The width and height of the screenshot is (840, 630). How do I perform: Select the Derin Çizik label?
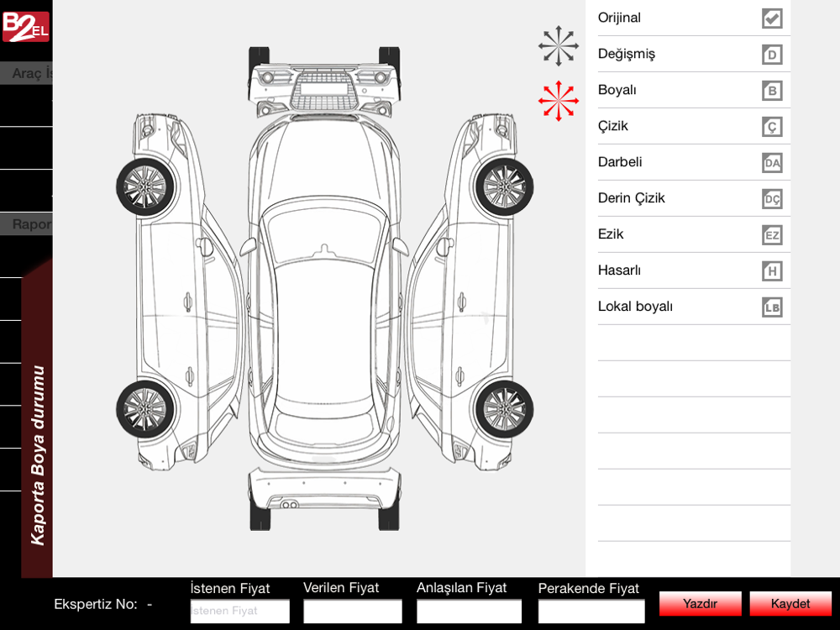click(x=631, y=198)
